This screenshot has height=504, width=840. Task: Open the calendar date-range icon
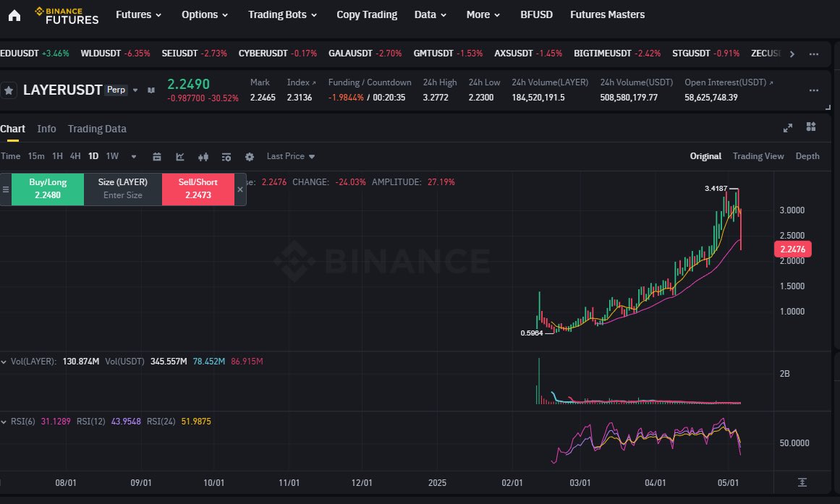[x=157, y=156]
